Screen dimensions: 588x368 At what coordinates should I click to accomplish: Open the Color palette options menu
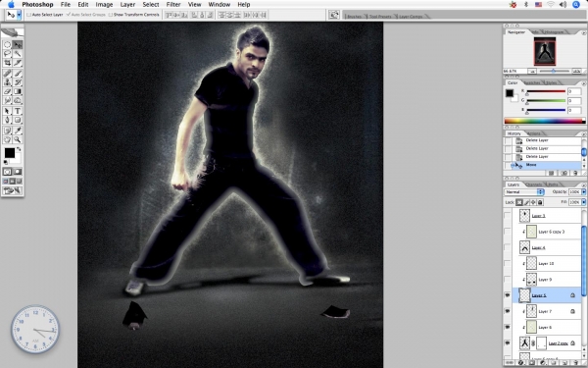[x=584, y=82]
